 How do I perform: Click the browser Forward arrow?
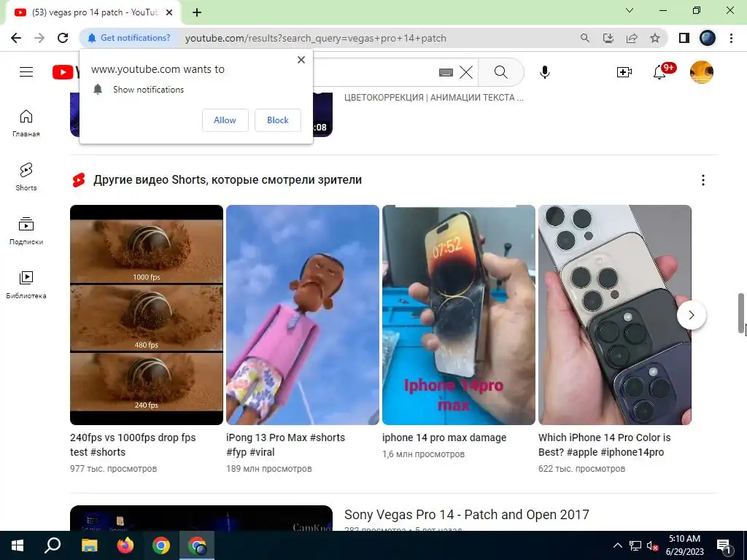point(39,38)
